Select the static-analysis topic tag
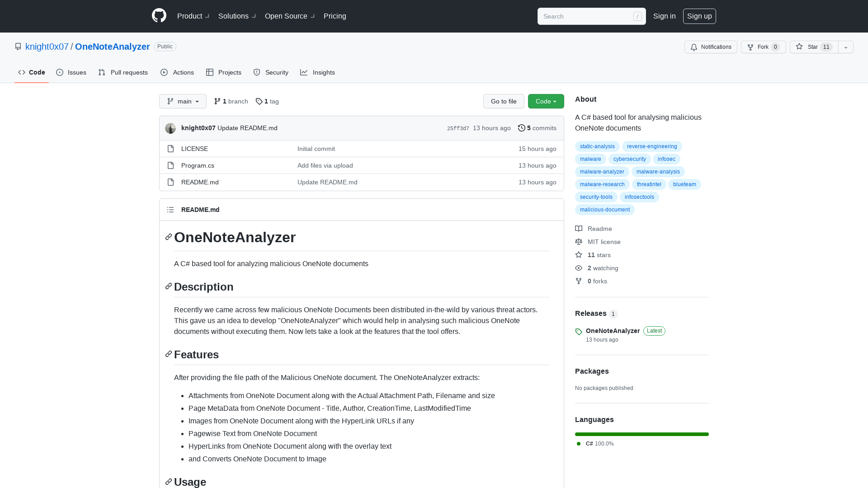 click(597, 146)
